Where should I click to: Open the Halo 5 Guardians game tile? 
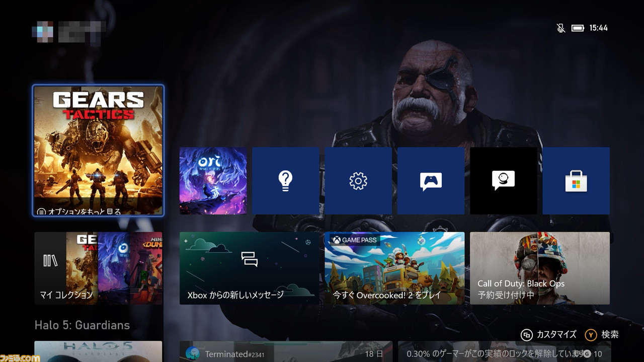pos(98,351)
